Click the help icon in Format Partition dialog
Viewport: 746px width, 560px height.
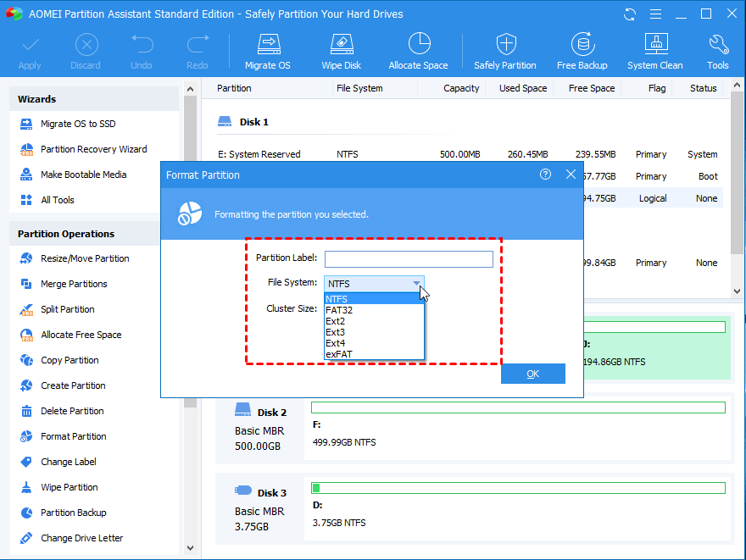point(546,175)
